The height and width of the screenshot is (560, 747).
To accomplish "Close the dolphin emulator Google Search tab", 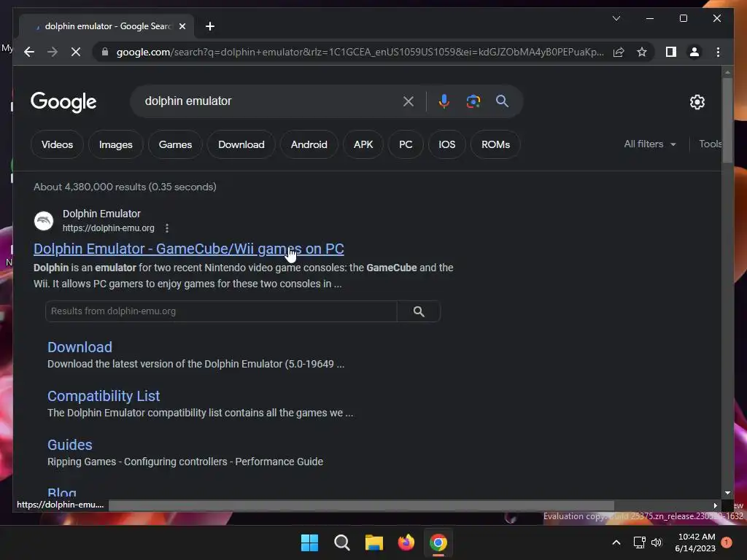I will 182,26.
